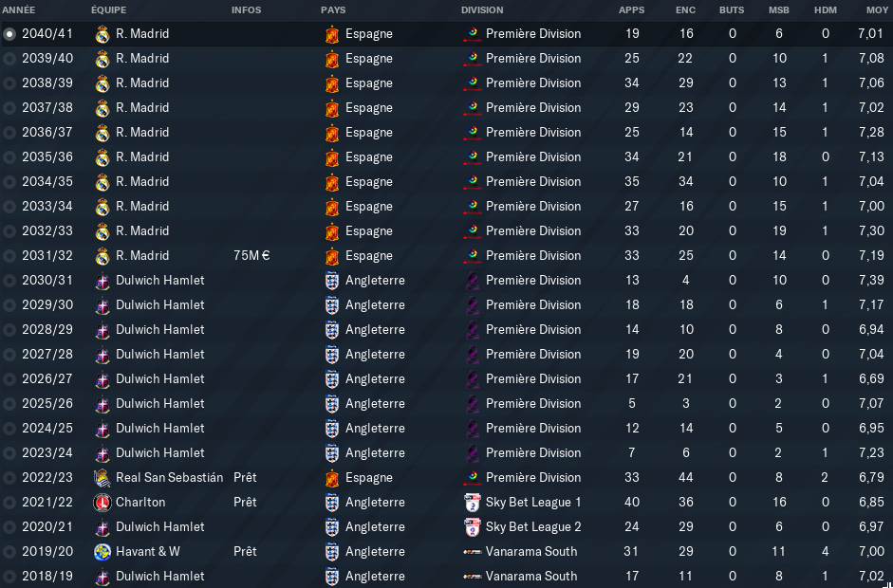The height and width of the screenshot is (588, 893).
Task: Open the Dulwich Hamlet link in 2020/21 row
Action: coord(160,527)
